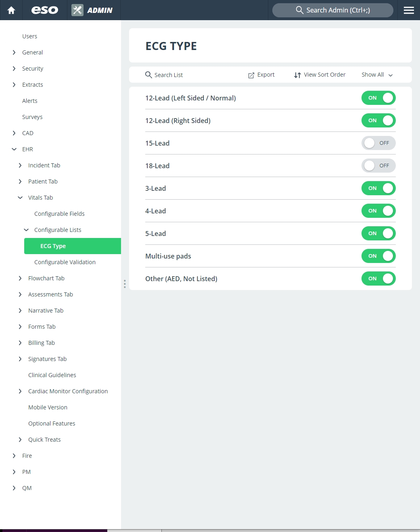
Task: Select ECG Type in the sidebar
Action: 53,246
